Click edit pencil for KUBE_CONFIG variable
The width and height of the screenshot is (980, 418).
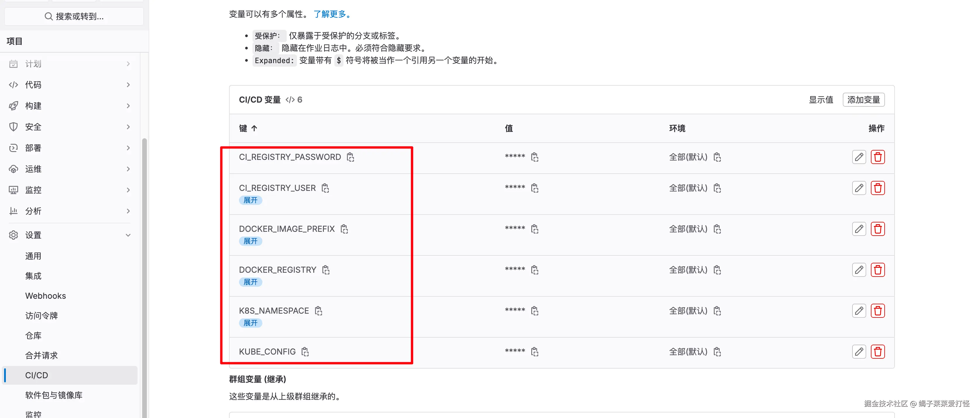(859, 351)
